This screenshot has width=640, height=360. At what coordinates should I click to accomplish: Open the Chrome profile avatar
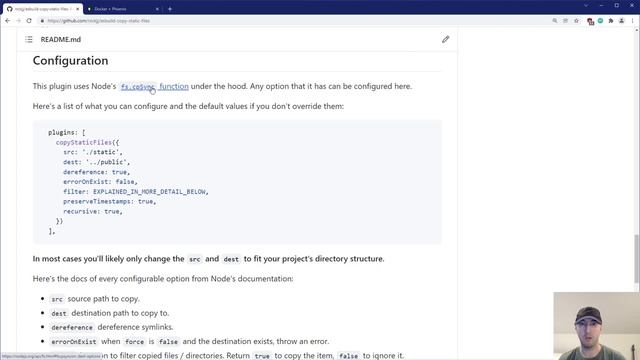click(622, 21)
